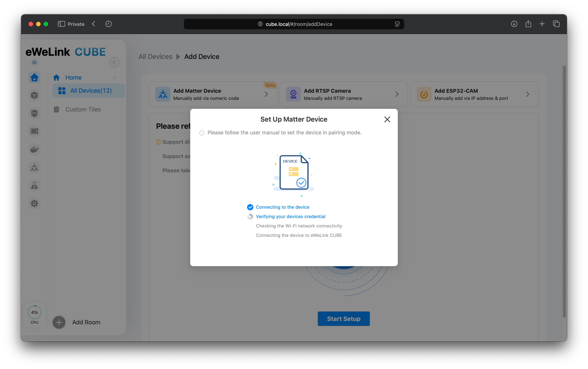Collapse the Home section chevron
This screenshot has height=369, width=588.
115,78
